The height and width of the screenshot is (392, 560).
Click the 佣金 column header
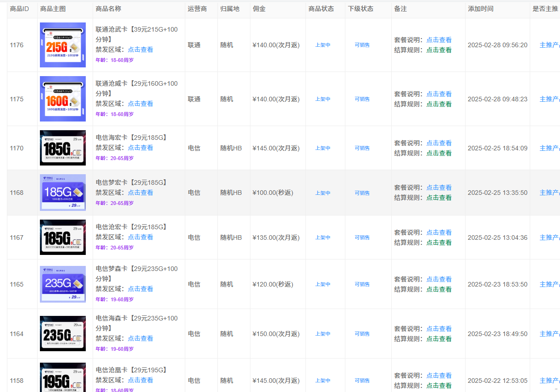pos(259,9)
